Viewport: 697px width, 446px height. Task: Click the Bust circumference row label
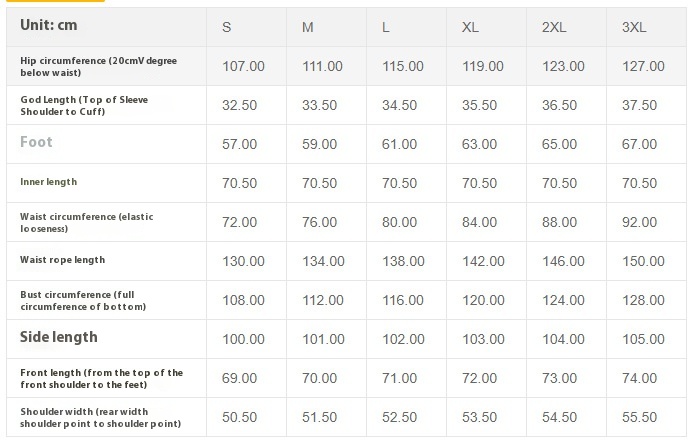[83, 300]
